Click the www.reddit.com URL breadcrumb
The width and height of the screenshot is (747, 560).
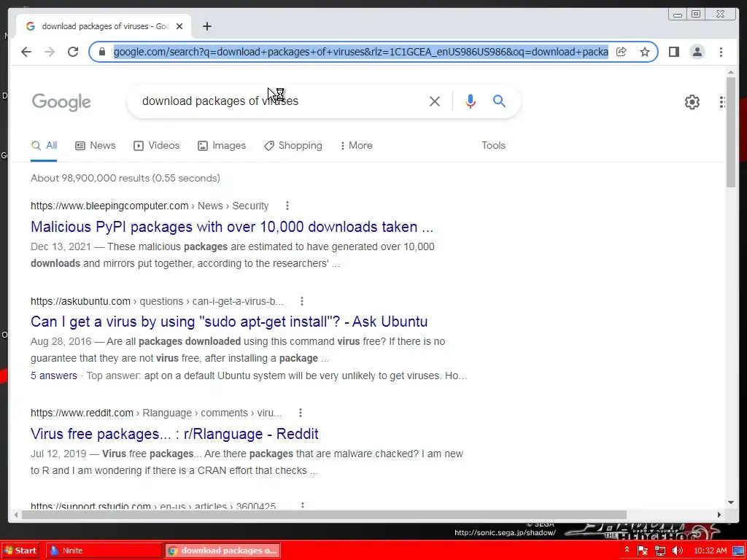[x=156, y=413]
